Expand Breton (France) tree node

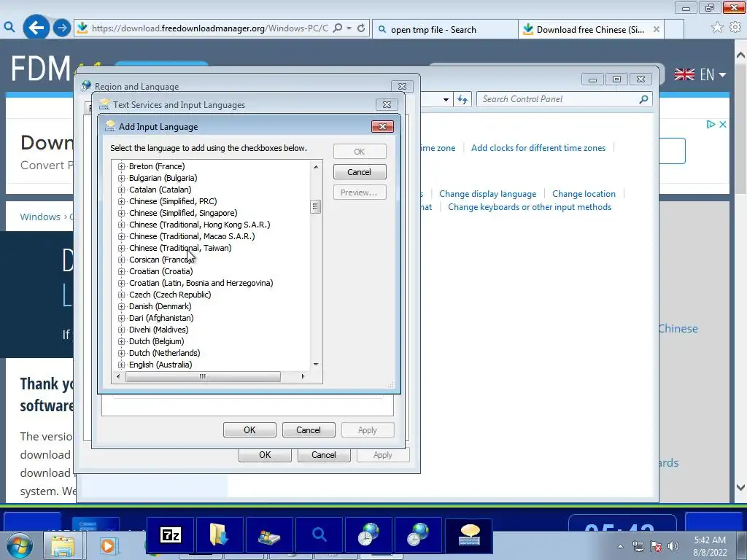tap(122, 167)
